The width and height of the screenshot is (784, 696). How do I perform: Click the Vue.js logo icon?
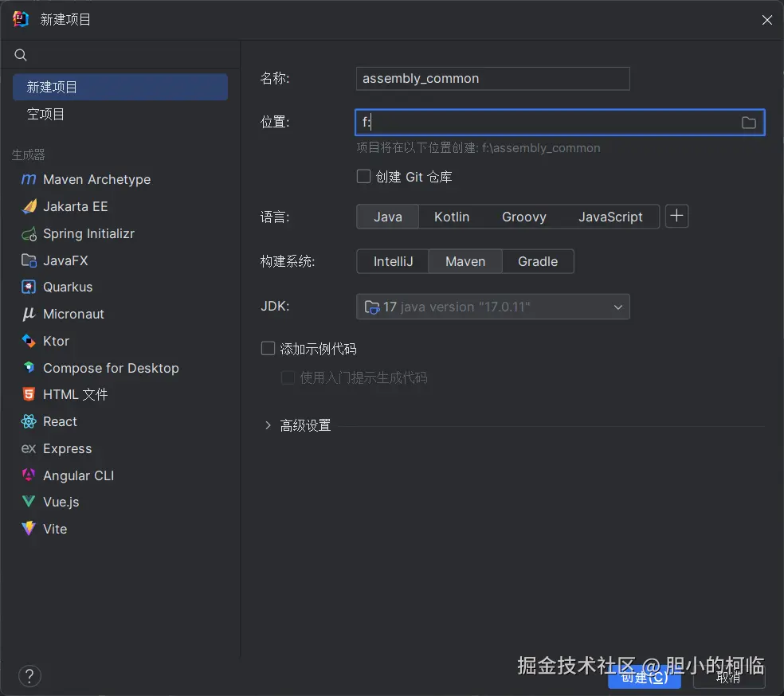coord(29,501)
